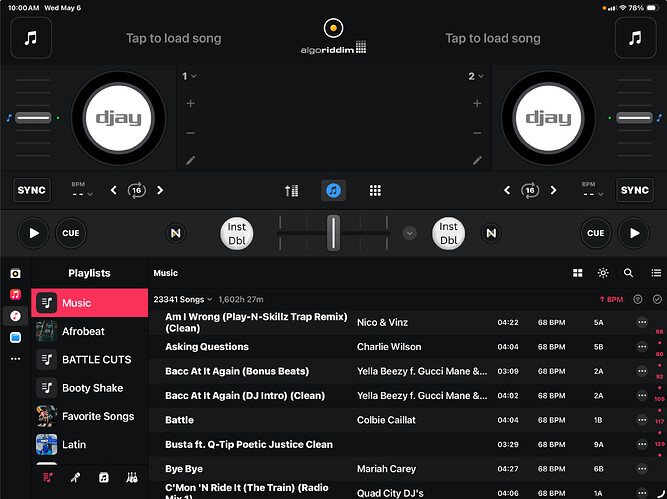Edit cue points on deck 1
Viewport: 667px width, 499px height.
click(191, 160)
